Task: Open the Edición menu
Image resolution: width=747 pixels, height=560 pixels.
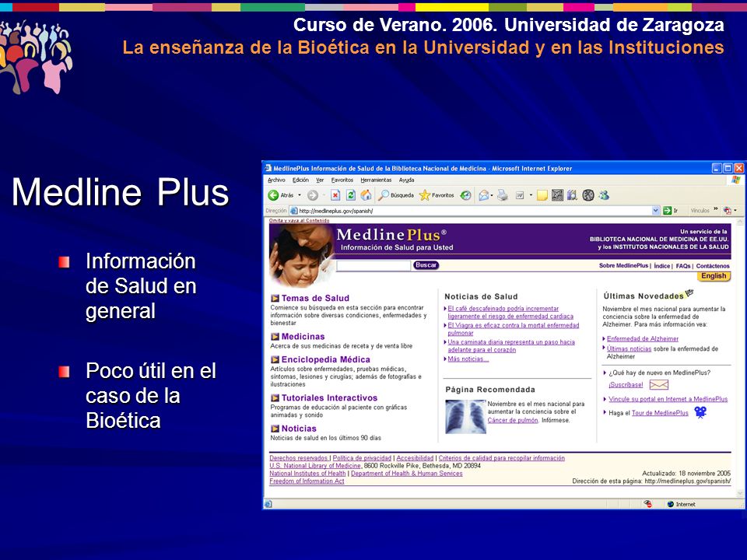Action: coord(300,180)
